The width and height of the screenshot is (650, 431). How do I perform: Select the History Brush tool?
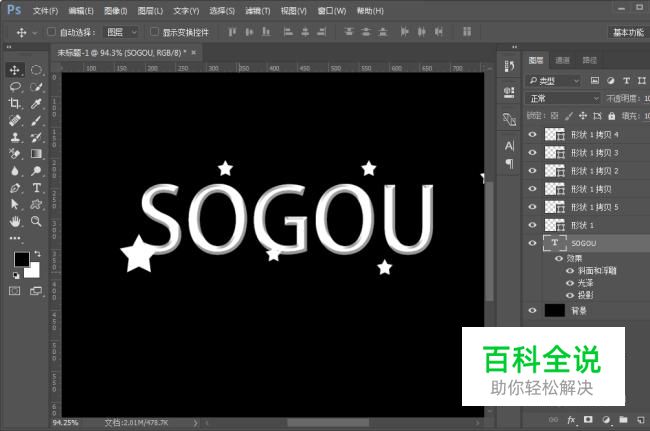coord(36,137)
